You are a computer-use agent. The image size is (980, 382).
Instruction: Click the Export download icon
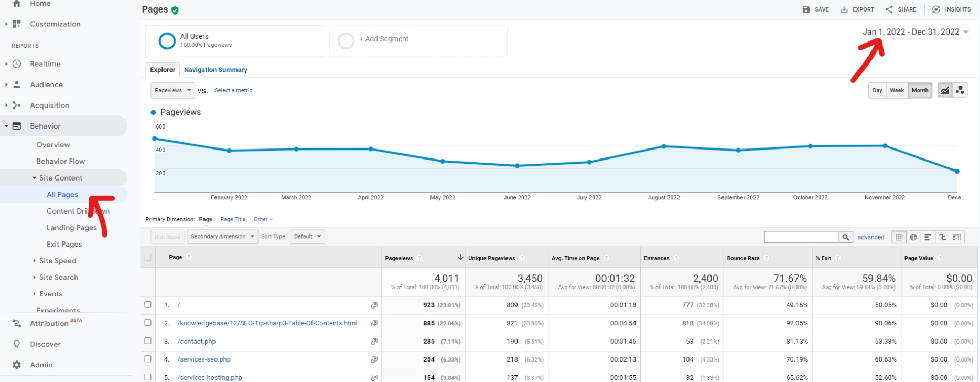(x=844, y=9)
